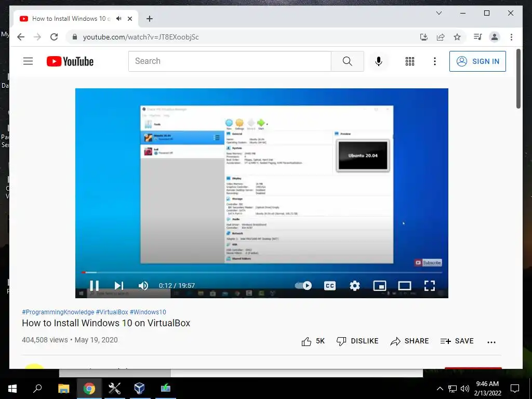The width and height of the screenshot is (532, 399).
Task: Enter full screen mode
Action: point(430,286)
